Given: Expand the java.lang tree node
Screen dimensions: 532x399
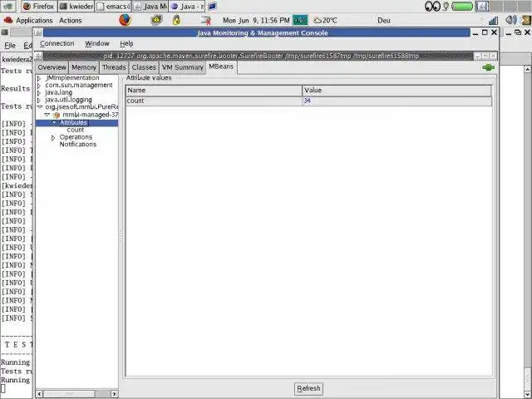Looking at the screenshot, I should (39, 92).
